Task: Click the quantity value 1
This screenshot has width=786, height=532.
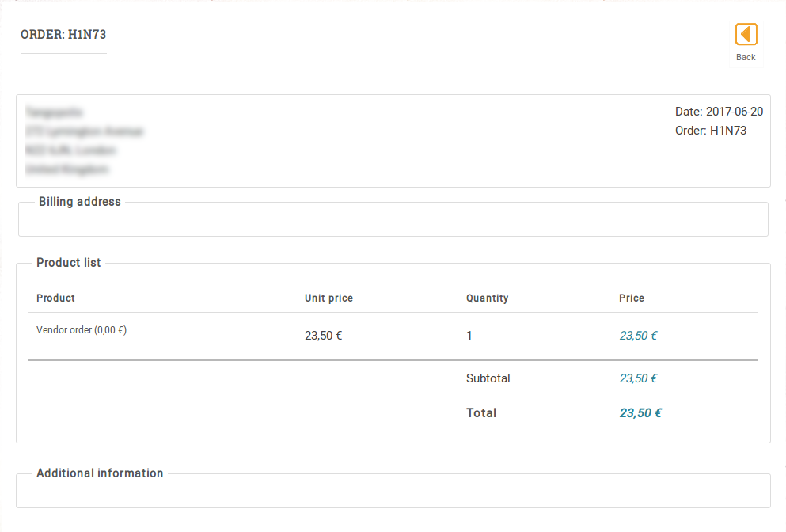Action: tap(469, 336)
